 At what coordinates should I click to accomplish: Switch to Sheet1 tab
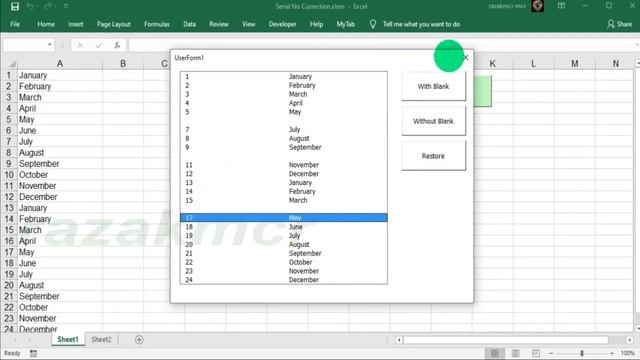[68, 340]
